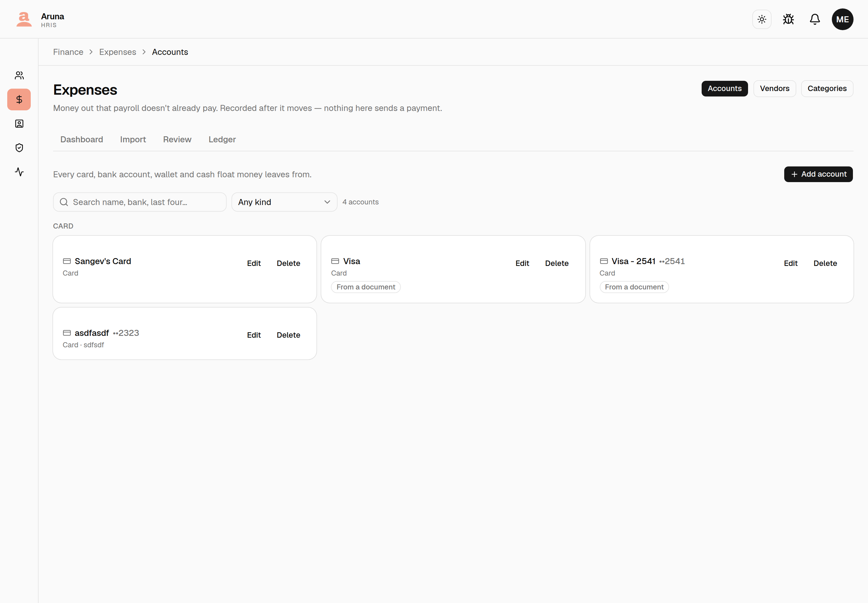This screenshot has width=868, height=603.
Task: Open the Dashboard tab
Action: click(82, 139)
